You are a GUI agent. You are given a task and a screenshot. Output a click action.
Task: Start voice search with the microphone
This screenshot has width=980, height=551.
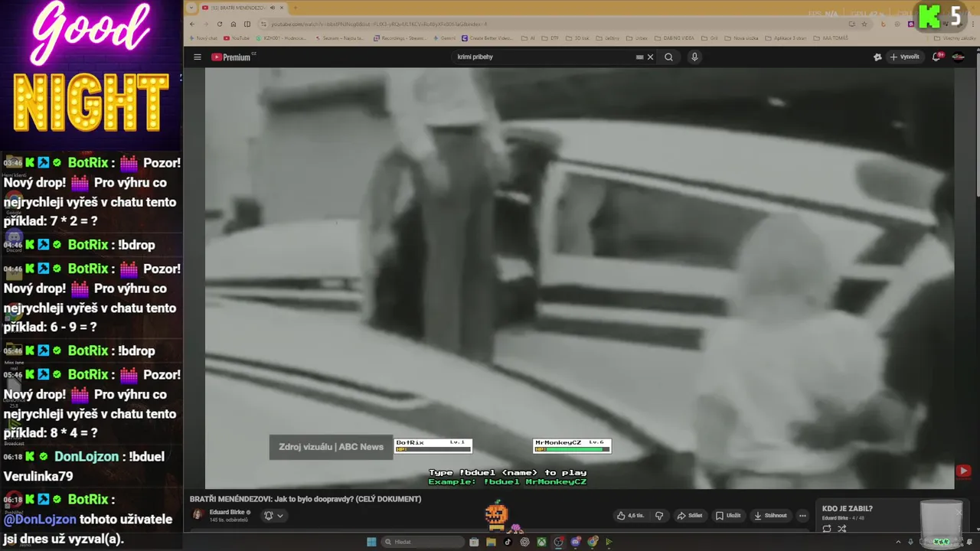(694, 57)
